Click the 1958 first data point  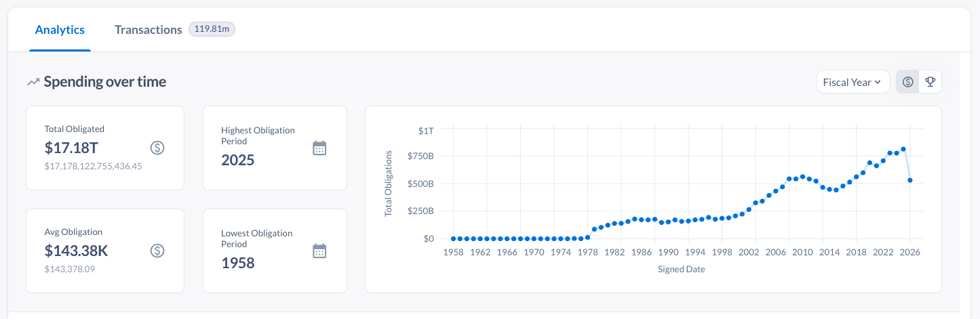click(453, 238)
